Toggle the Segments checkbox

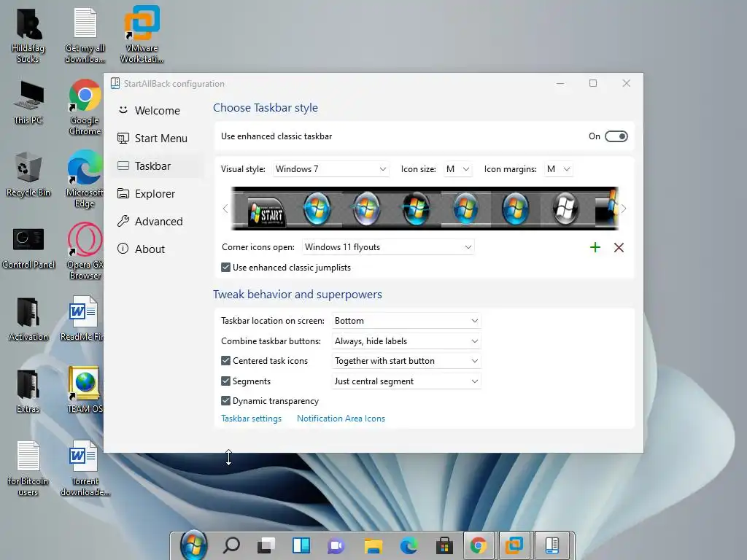pyautogui.click(x=226, y=381)
